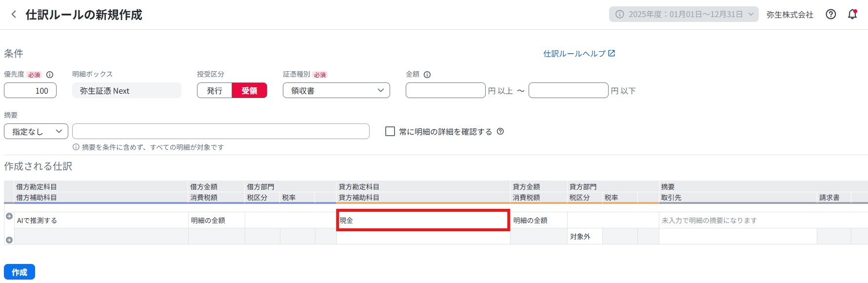Click the empty 貸方部門 cell in journal row
The width and height of the screenshot is (868, 283).
tap(613, 221)
